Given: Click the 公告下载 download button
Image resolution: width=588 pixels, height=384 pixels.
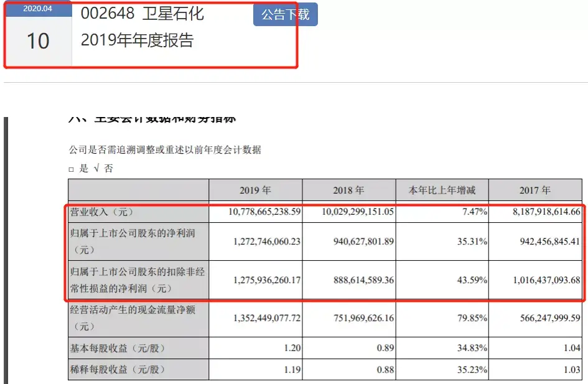Looking at the screenshot, I should 286,14.
